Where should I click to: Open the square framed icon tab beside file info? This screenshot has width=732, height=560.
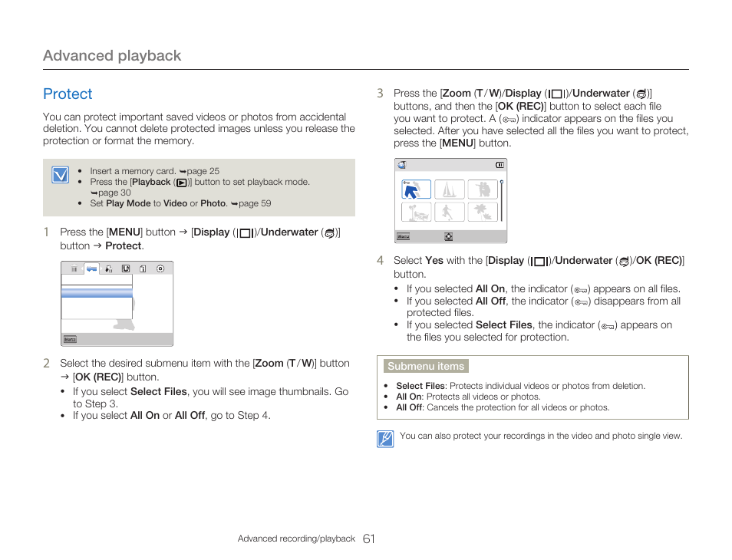pos(126,268)
